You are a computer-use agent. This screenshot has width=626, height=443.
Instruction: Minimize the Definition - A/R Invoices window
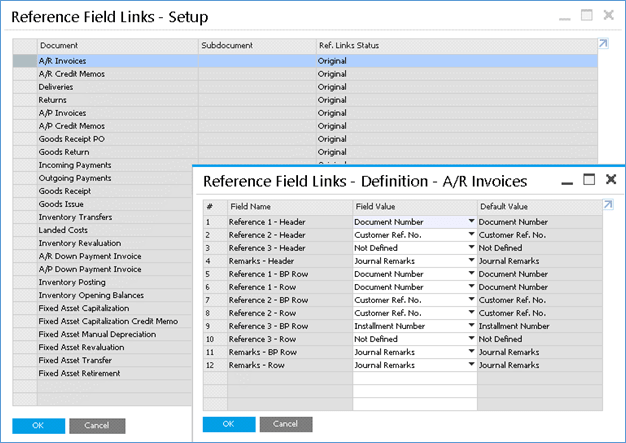coord(567,181)
